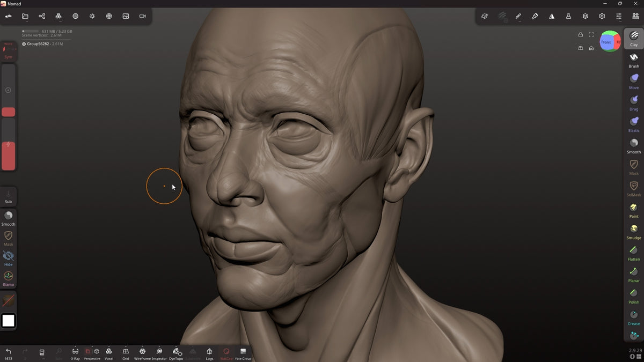Click the Front face of view cube
Screen dimensions: 644x362
tap(606, 42)
